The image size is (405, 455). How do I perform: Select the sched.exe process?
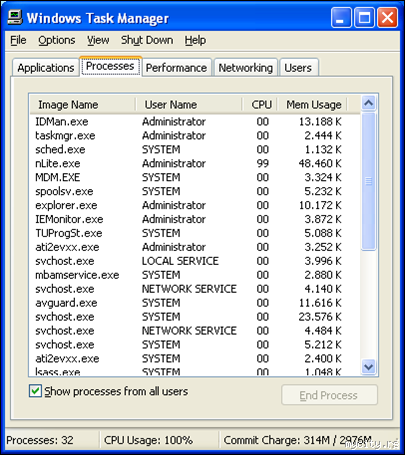195,150
